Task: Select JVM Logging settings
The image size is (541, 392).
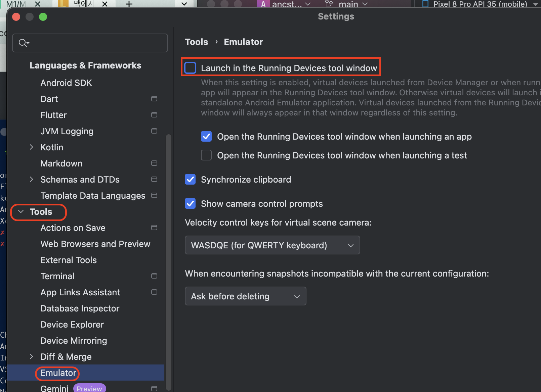Action: [67, 131]
